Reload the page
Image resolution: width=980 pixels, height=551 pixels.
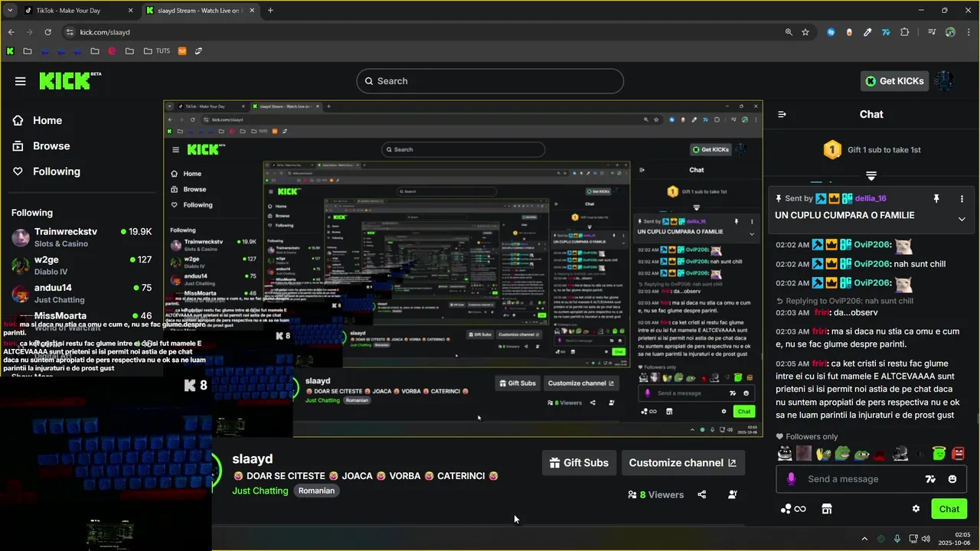47,32
